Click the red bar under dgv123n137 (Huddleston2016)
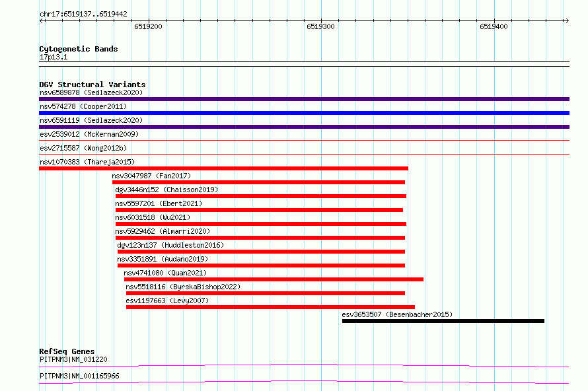The image size is (588, 391). pyautogui.click(x=261, y=252)
